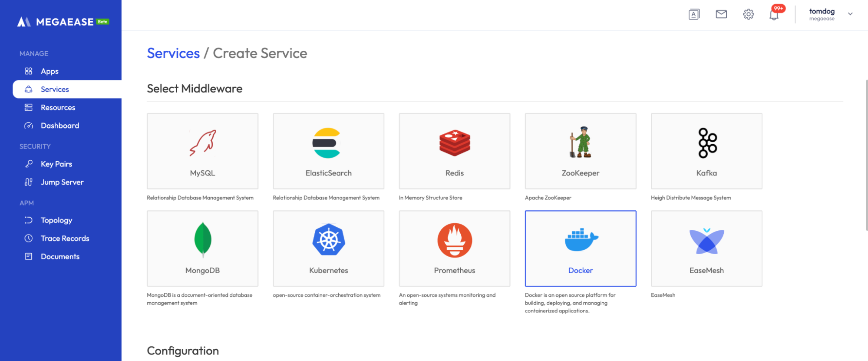Open Services menu item

55,89
